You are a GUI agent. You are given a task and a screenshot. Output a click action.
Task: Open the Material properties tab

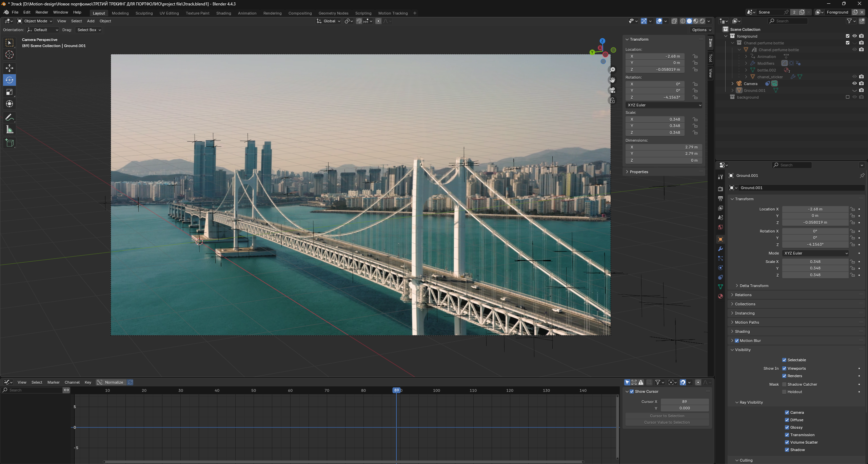[x=721, y=296]
